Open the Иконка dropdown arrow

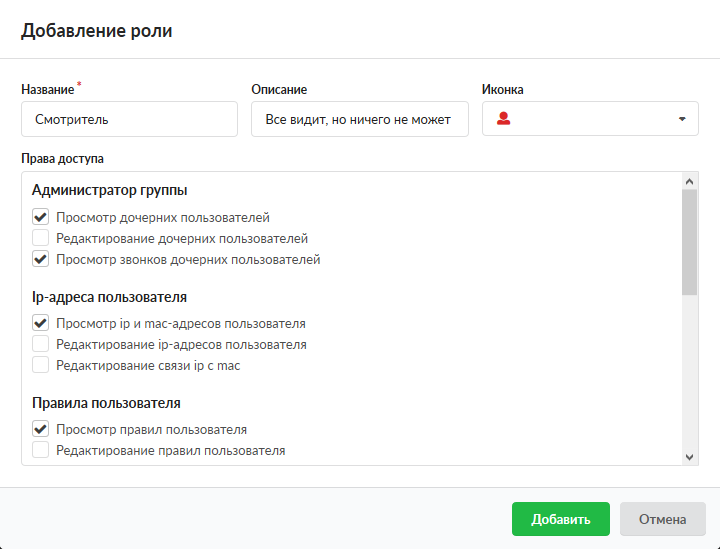pyautogui.click(x=682, y=119)
